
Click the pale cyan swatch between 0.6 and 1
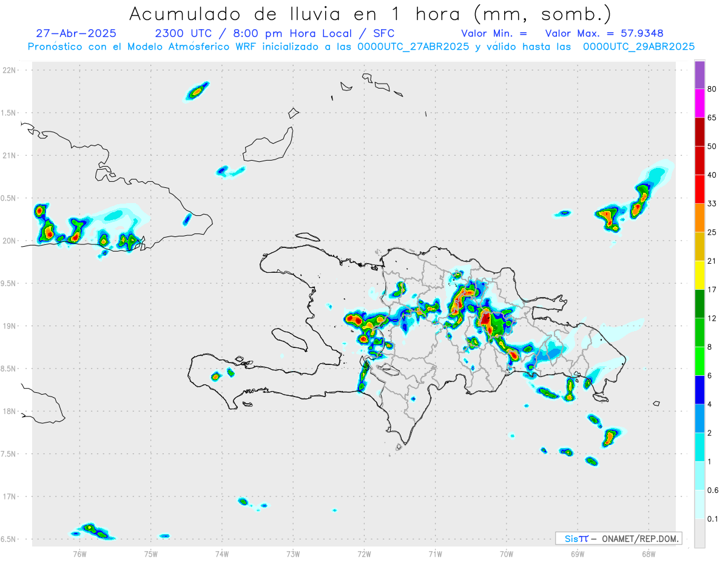(x=699, y=475)
